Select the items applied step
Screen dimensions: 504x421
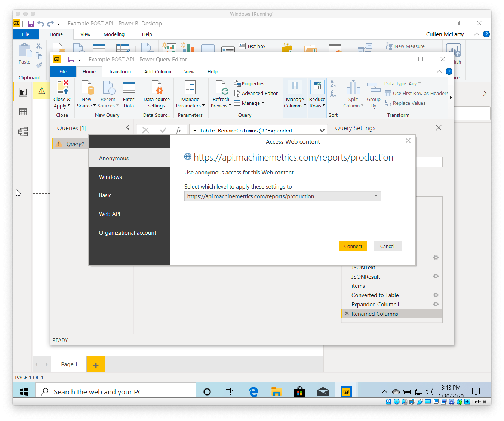tap(391, 286)
